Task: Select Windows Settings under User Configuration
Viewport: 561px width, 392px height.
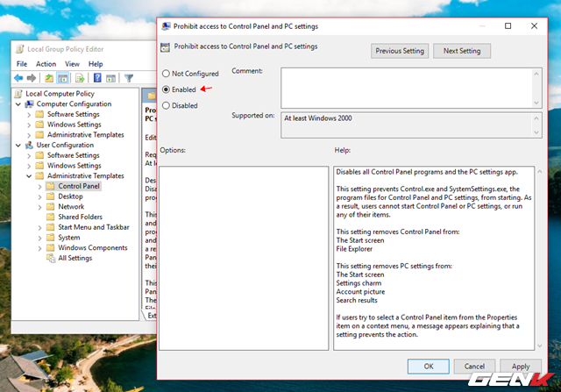Action: click(x=74, y=166)
